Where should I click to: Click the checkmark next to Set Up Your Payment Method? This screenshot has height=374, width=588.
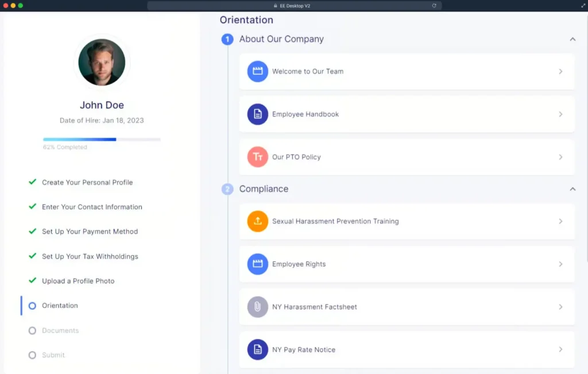pos(33,231)
